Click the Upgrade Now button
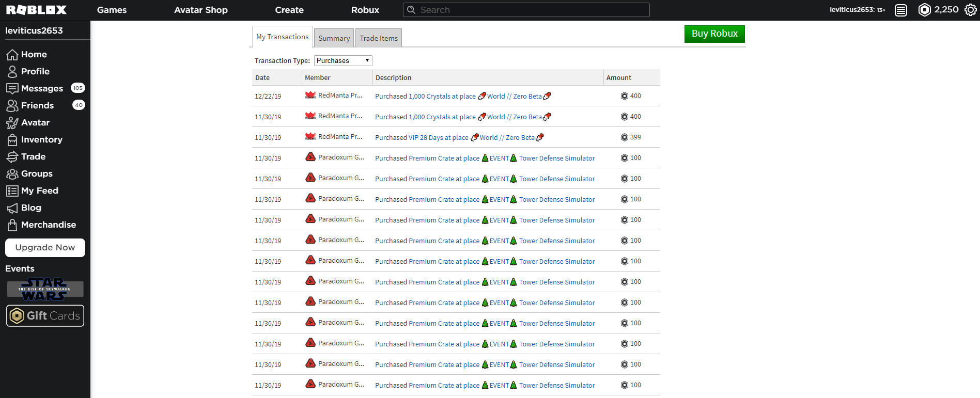The image size is (980, 398). 45,247
